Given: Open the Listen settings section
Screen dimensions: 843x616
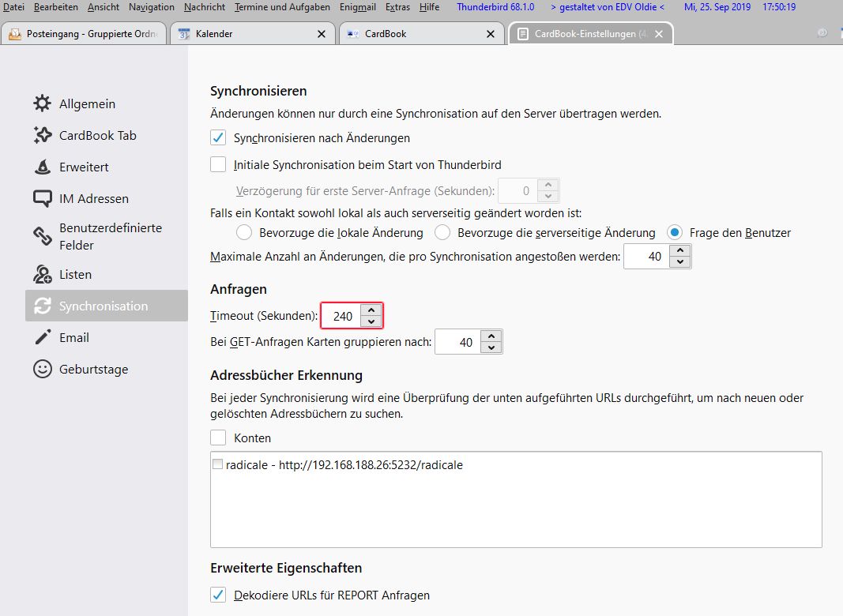Looking at the screenshot, I should tap(107, 274).
